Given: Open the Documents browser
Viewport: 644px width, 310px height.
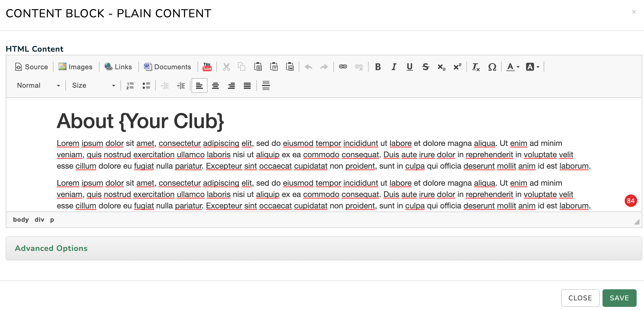Looking at the screenshot, I should click(167, 67).
